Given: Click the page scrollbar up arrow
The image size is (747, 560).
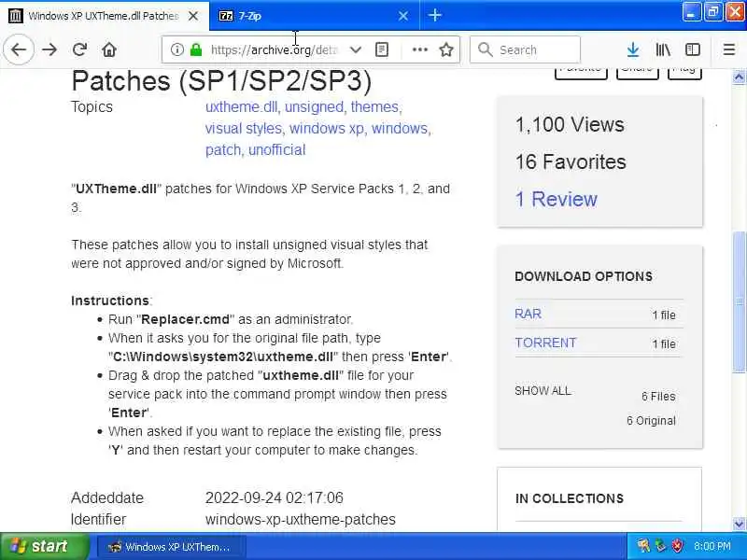Looking at the screenshot, I should 739,77.
